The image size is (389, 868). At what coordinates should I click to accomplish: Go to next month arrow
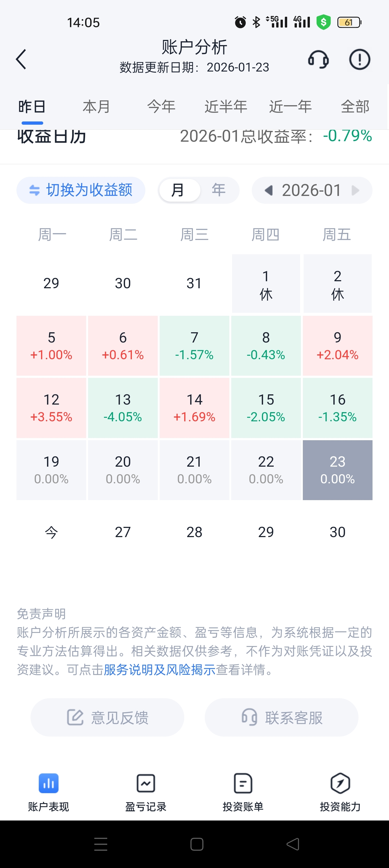pyautogui.click(x=355, y=190)
